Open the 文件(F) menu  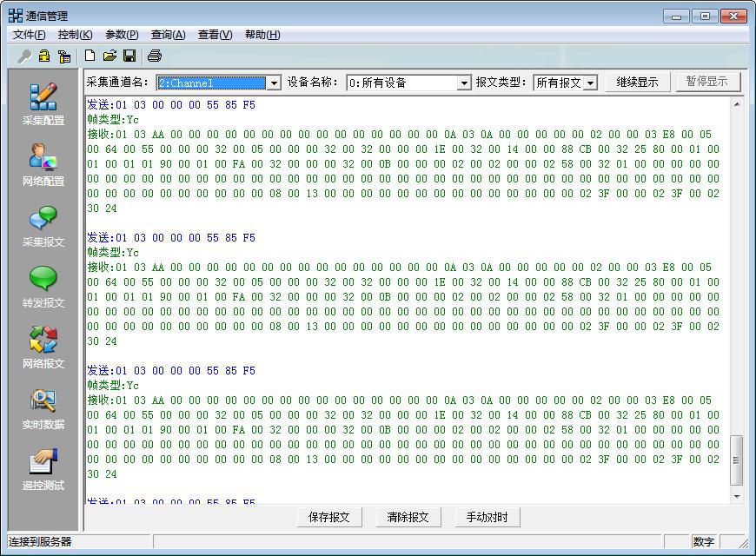[x=29, y=35]
